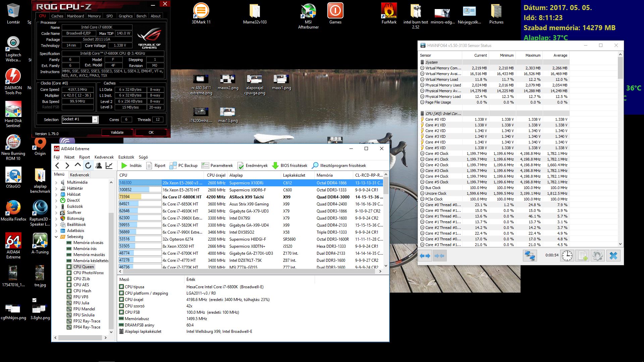Click OK button in CPU-Z

[x=151, y=132]
